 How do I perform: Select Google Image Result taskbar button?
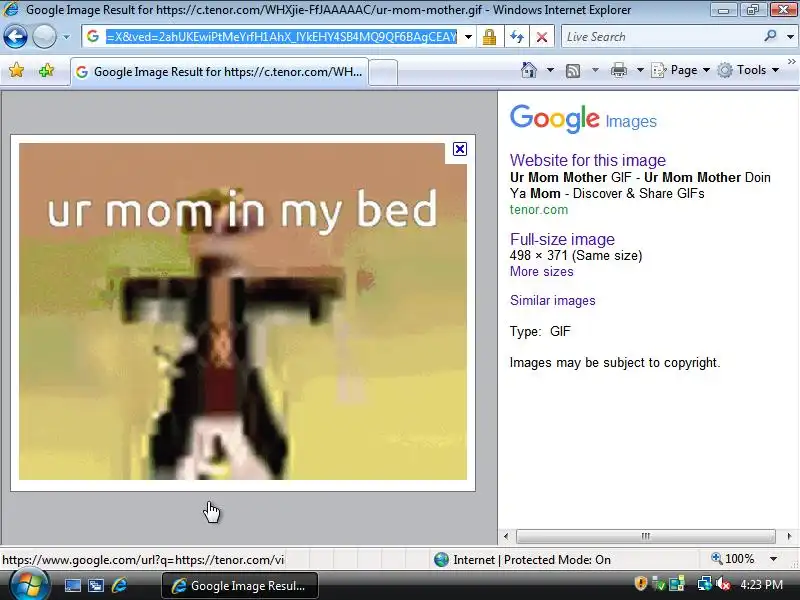click(x=240, y=586)
